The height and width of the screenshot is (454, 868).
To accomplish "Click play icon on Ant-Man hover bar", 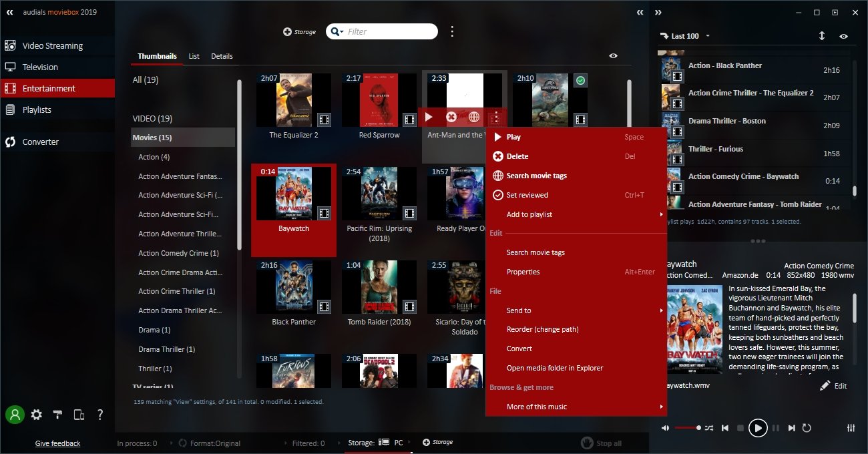I will click(429, 117).
